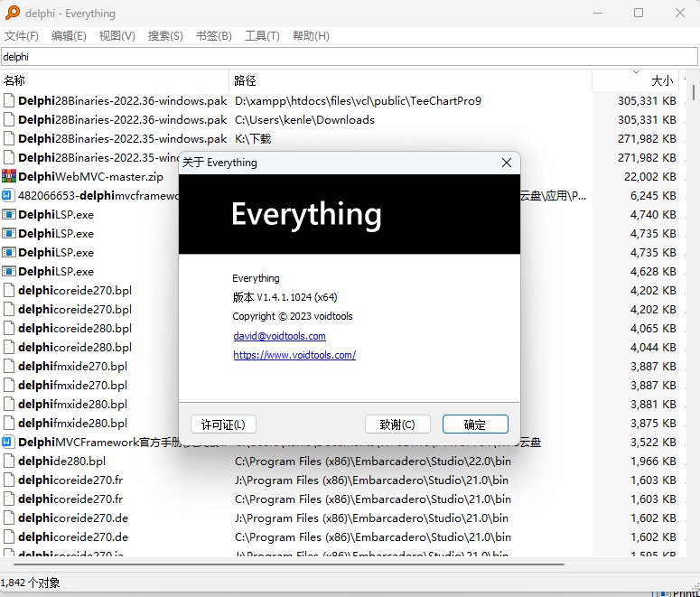Viewport: 700px width, 597px height.
Task: Click the search box containing delphi
Action: pos(350,57)
